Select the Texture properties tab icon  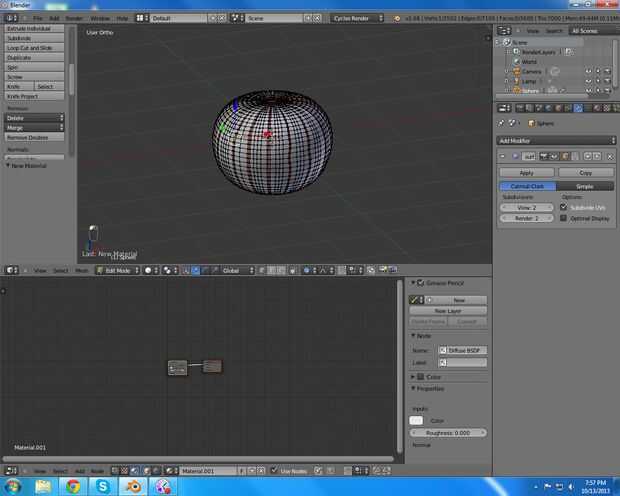tap(607, 108)
